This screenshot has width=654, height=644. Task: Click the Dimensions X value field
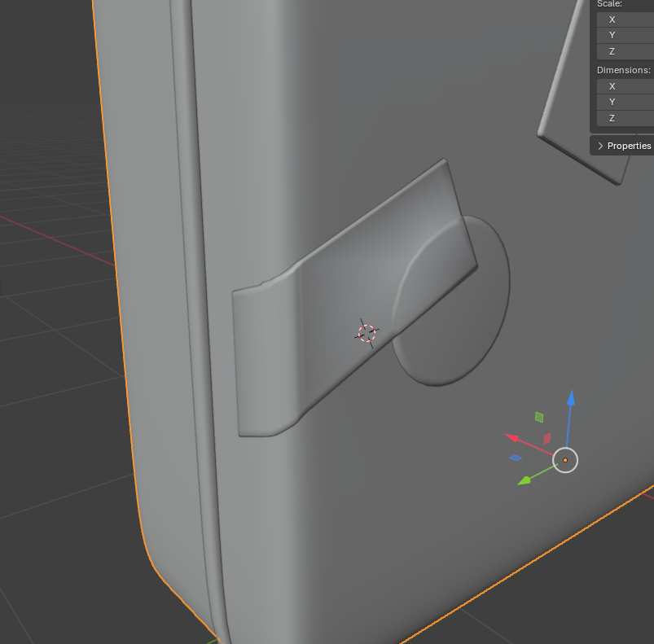tap(625, 86)
